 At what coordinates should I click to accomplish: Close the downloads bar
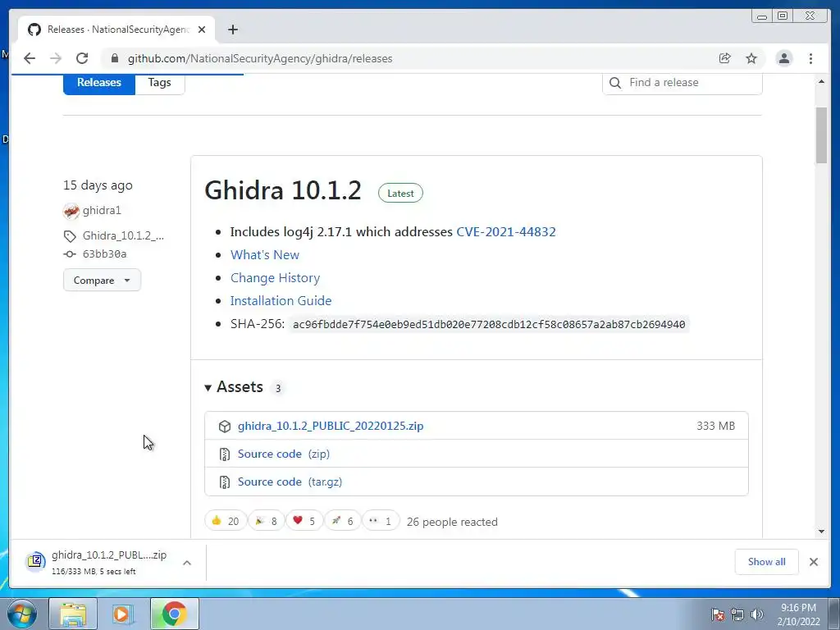(x=814, y=561)
